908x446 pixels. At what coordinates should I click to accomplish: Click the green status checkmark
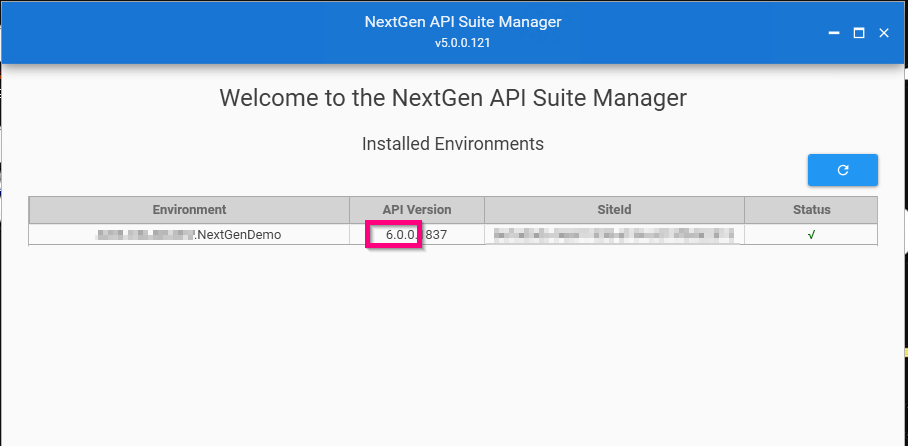pos(811,235)
